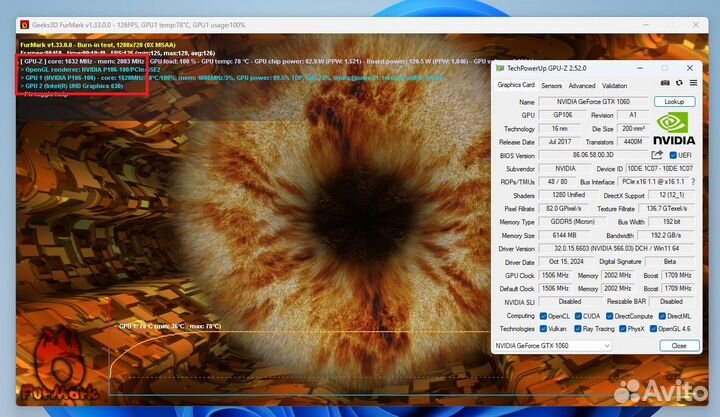Click the GPU field showing GP106
This screenshot has height=417, width=720.
[562, 115]
